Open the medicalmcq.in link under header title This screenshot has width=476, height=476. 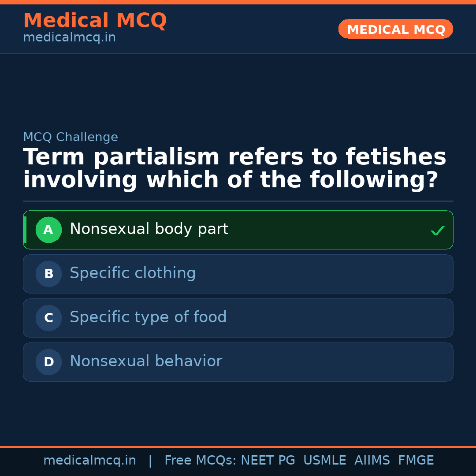(x=69, y=38)
